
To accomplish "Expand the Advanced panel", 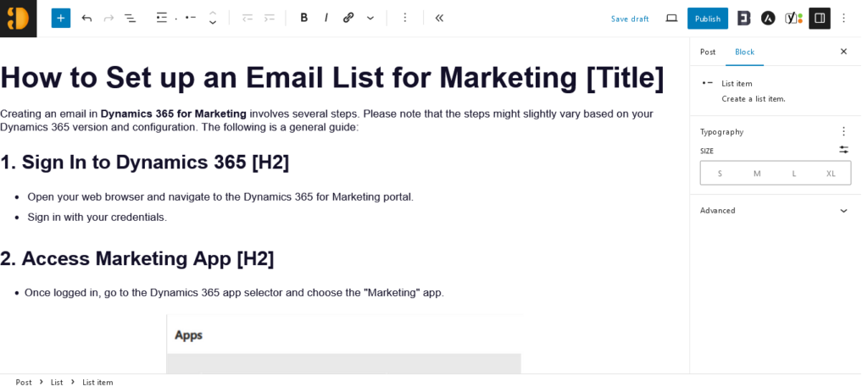I will 775,211.
